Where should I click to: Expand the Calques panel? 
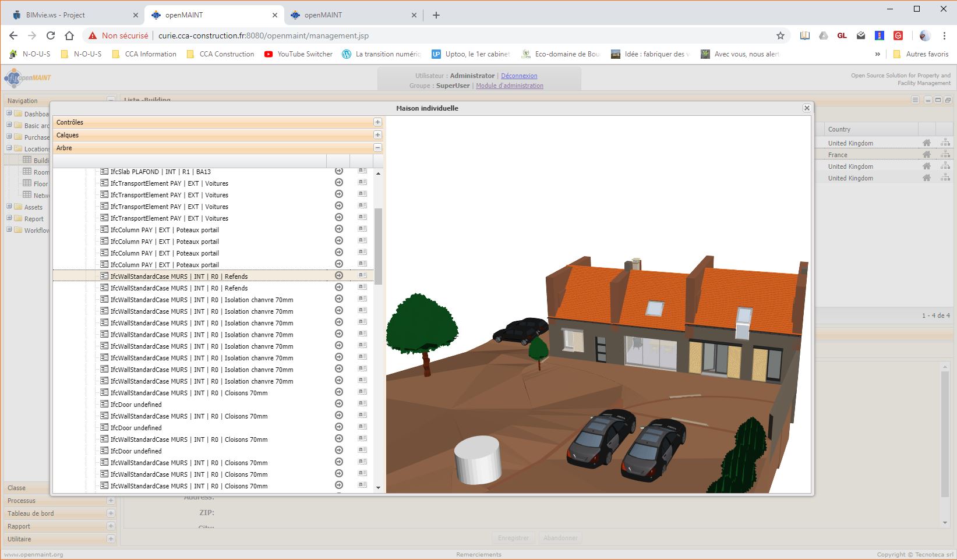tap(377, 135)
